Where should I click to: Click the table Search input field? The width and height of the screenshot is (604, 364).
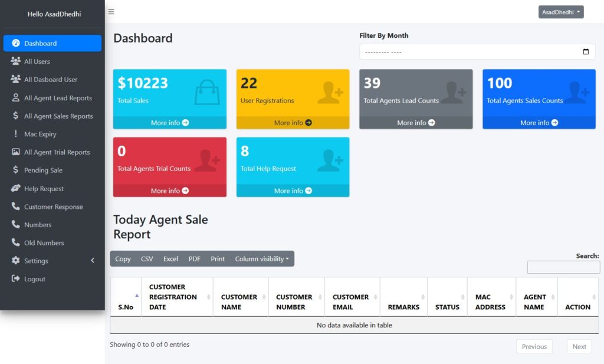click(563, 267)
